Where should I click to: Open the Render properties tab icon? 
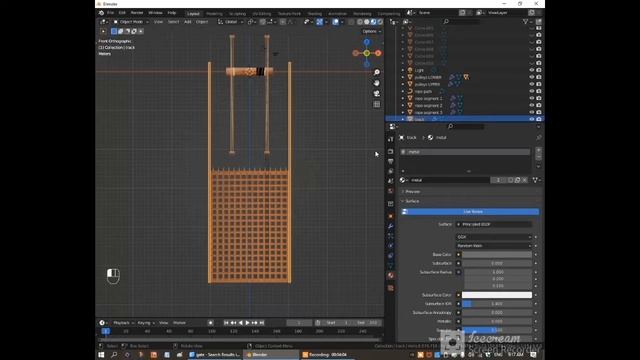point(391,151)
